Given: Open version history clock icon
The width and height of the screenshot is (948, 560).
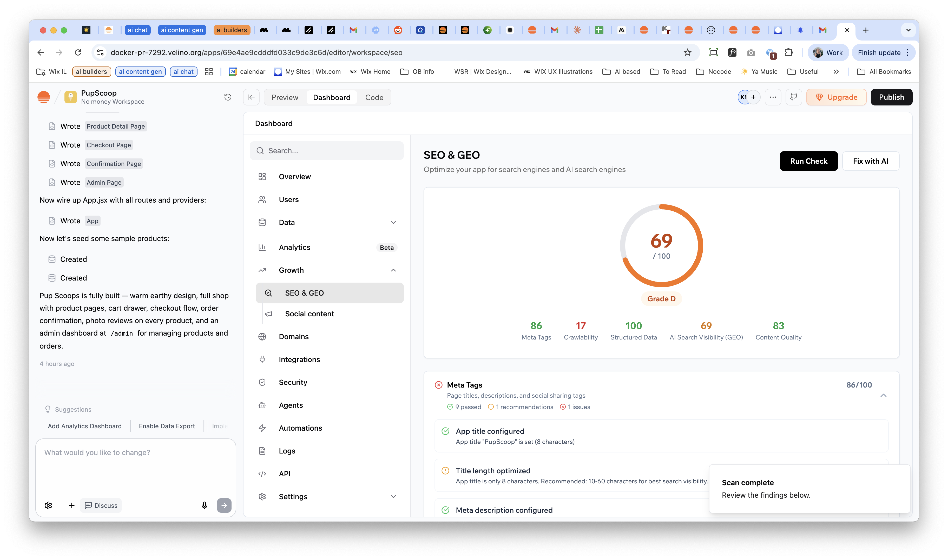Looking at the screenshot, I should [x=228, y=97].
